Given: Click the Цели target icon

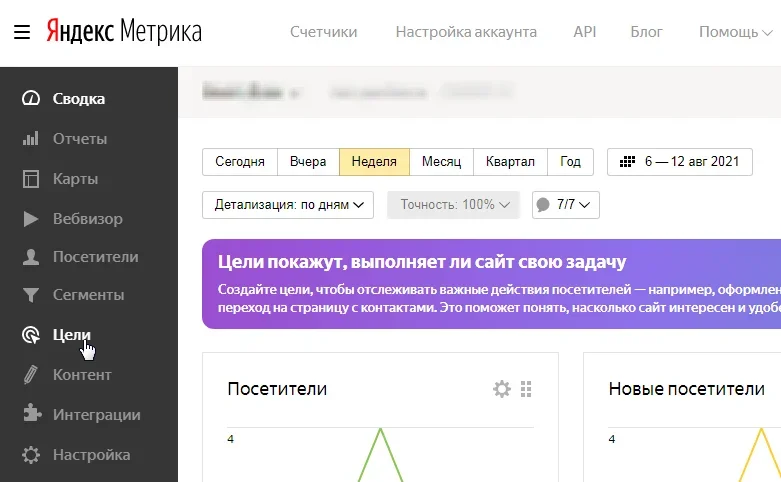Looking at the screenshot, I should 31,335.
